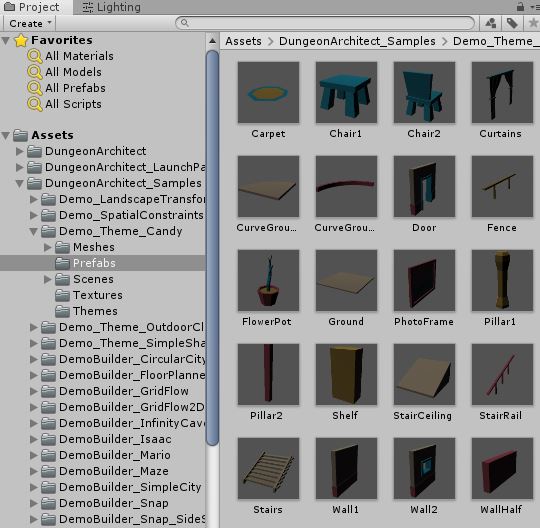Collapse the Demo_Theme_Candy folder arrow
Image resolution: width=540 pixels, height=528 pixels.
[34, 231]
